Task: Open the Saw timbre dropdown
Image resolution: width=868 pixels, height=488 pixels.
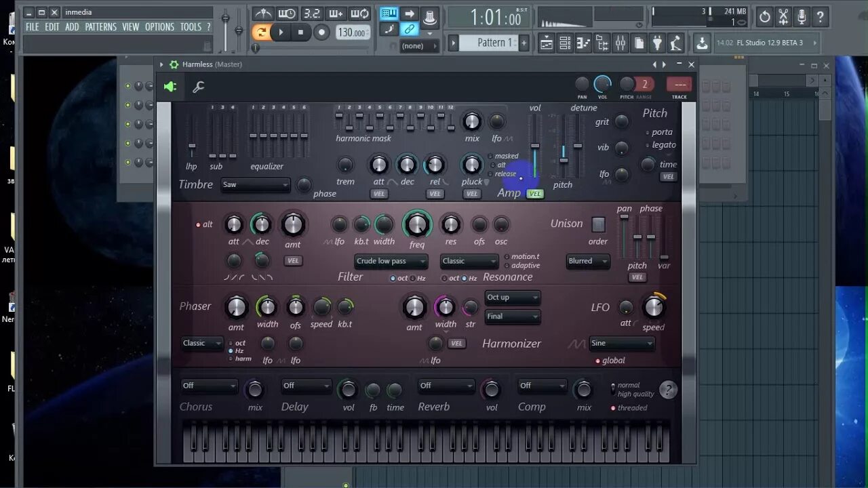Action: [x=256, y=185]
